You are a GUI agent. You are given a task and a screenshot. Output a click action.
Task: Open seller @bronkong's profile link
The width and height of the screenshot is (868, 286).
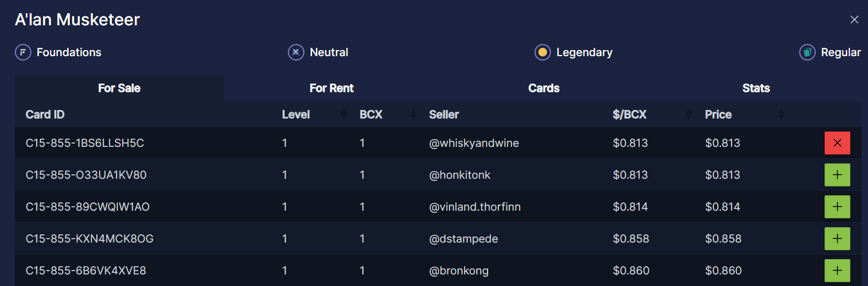458,271
